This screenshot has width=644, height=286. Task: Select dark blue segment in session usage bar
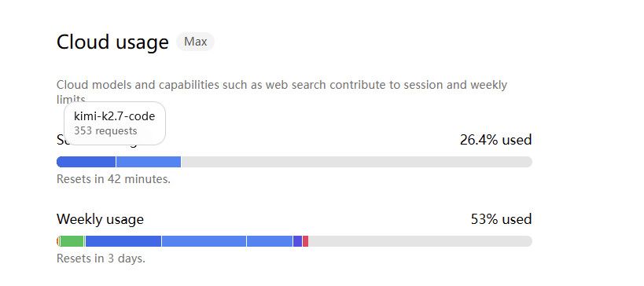click(86, 162)
